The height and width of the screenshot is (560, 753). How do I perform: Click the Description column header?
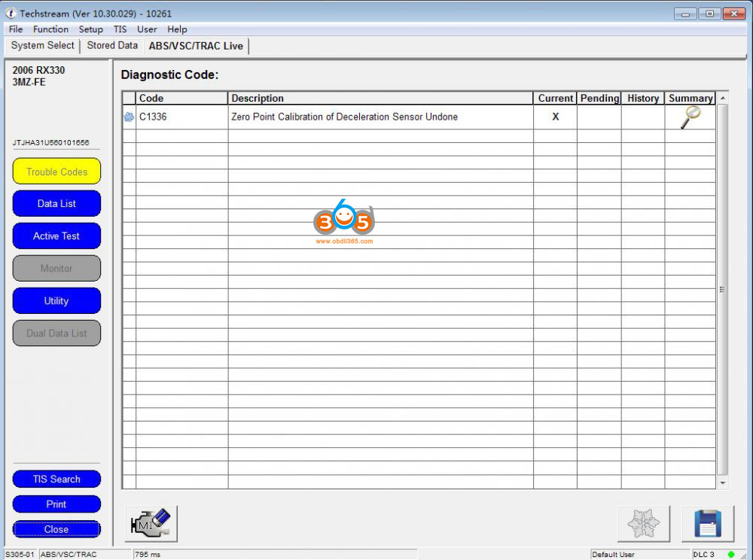(x=380, y=98)
